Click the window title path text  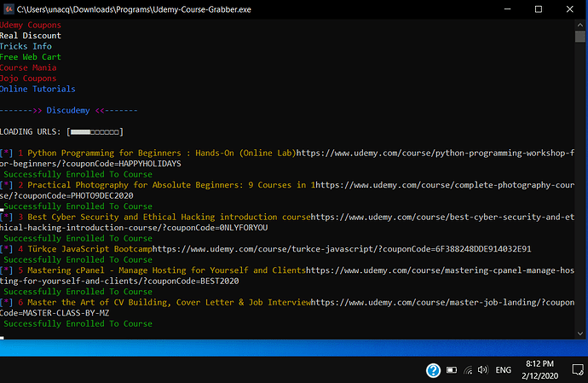coord(134,9)
